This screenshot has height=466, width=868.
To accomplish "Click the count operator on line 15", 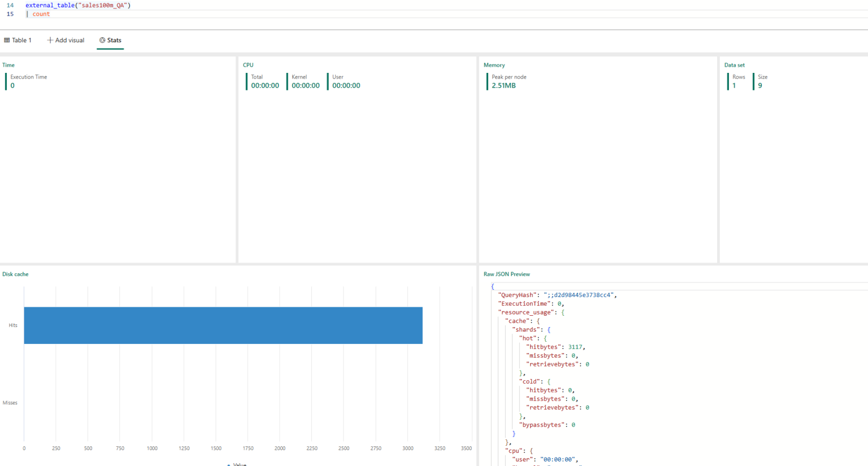I will 41,14.
